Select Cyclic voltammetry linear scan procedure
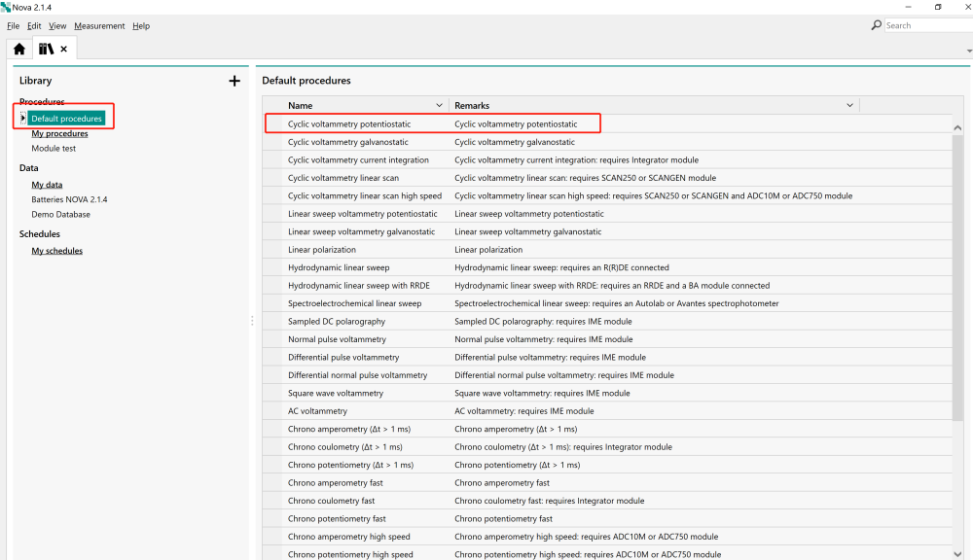 pos(343,178)
